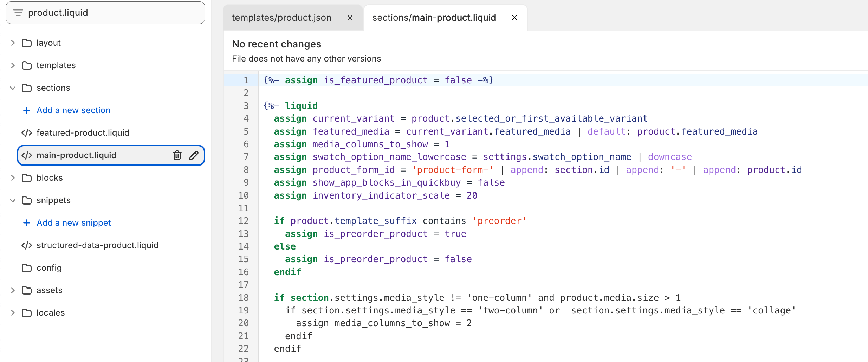Click the folder icon beside blocks

coord(27,177)
